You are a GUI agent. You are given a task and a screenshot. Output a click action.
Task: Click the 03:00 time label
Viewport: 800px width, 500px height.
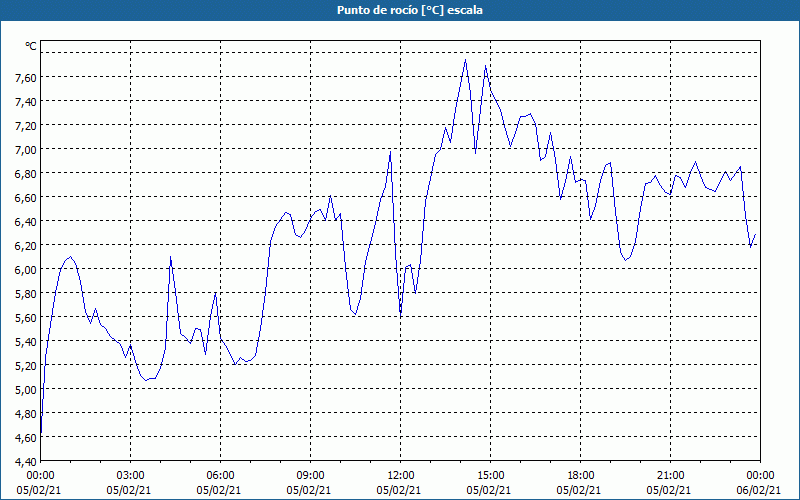click(x=131, y=476)
